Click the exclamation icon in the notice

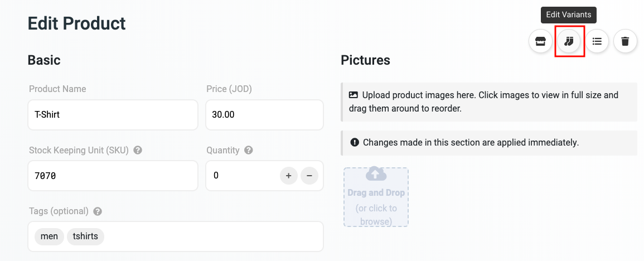tap(354, 142)
